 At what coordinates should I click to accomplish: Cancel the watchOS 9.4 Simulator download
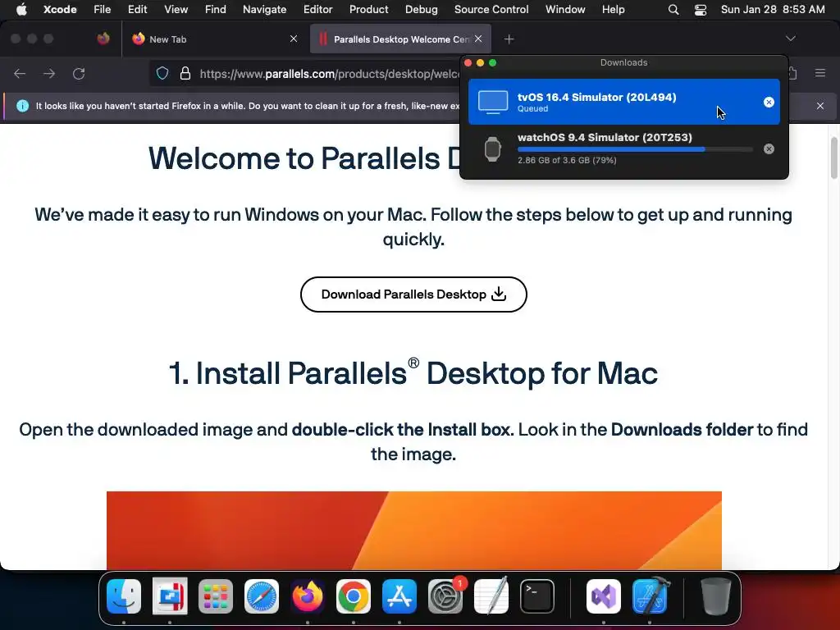[x=769, y=149]
